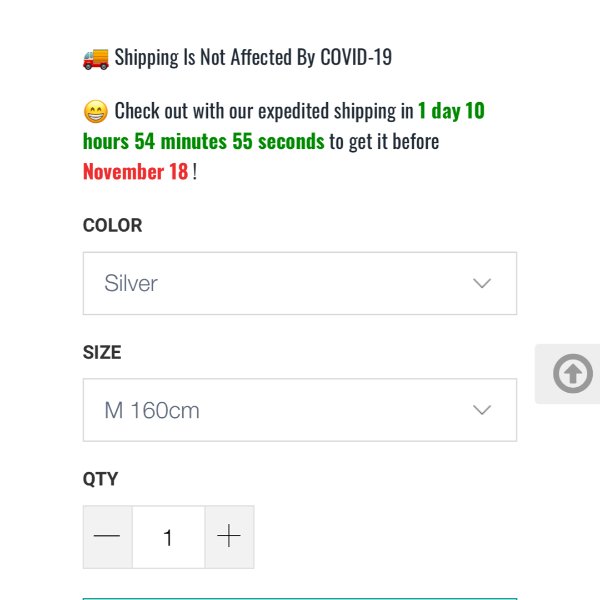Viewport: 600px width, 600px height.
Task: Click the delivery truck emoji icon
Action: pyautogui.click(x=96, y=59)
